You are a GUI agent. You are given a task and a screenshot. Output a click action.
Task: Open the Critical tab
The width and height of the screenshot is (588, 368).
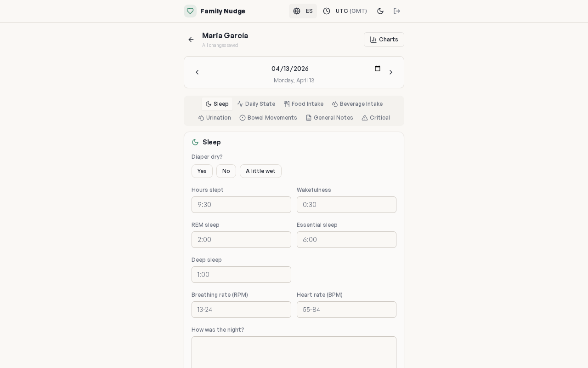pyautogui.click(x=375, y=118)
